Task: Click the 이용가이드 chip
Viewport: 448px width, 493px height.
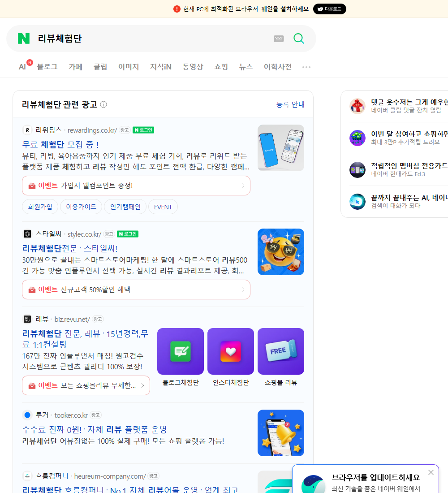Action: click(x=81, y=207)
